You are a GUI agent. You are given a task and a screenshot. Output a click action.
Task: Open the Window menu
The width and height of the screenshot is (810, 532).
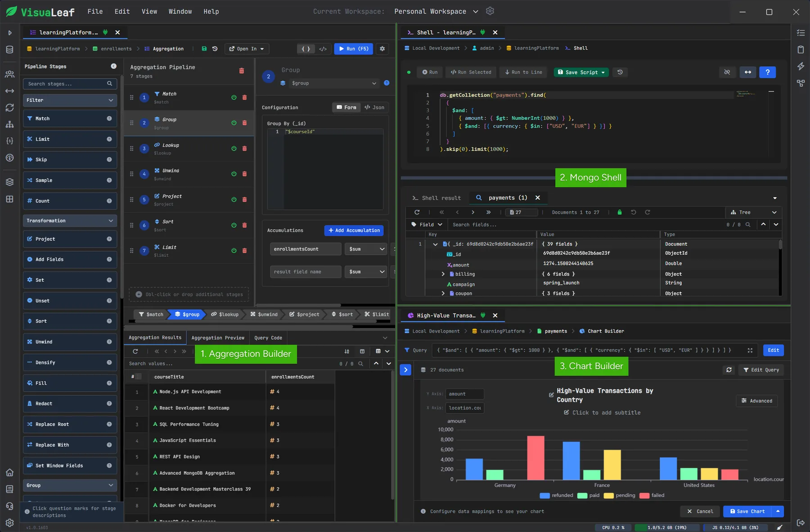180,11
